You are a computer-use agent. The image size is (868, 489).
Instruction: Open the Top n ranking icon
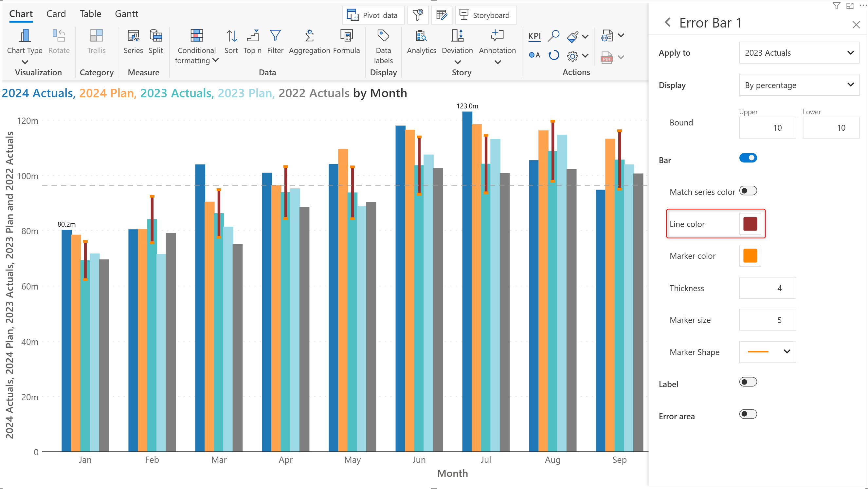[x=252, y=35]
